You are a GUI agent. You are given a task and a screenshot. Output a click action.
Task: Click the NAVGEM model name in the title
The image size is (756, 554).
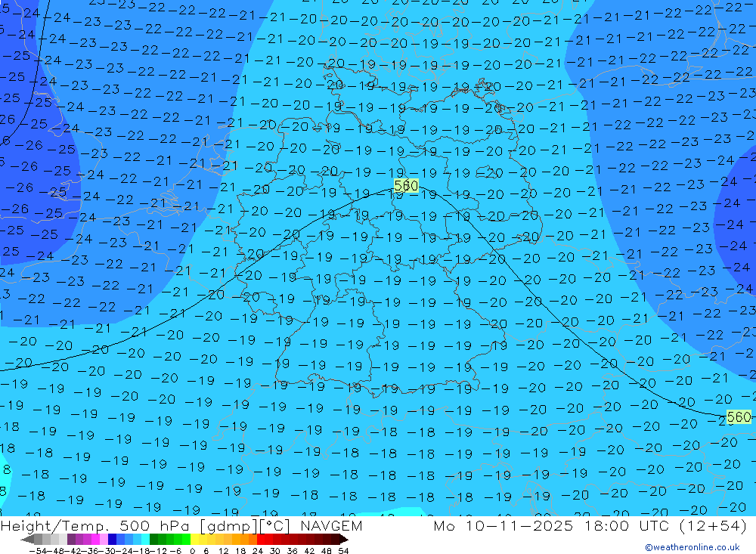(331, 525)
